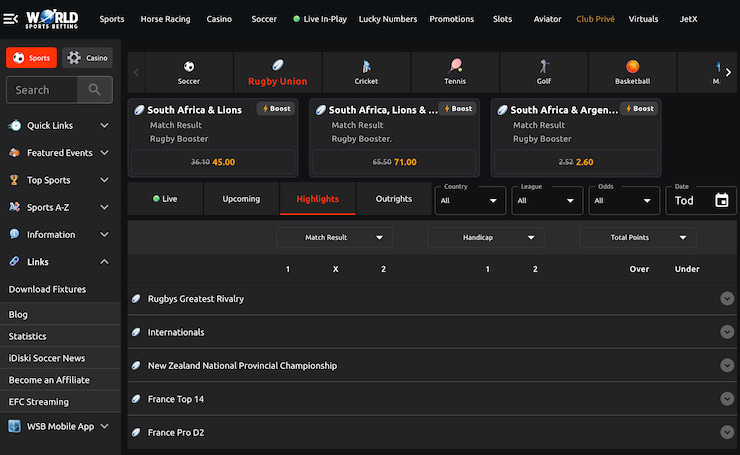740x455 pixels.
Task: Open the Statistics link
Action: tap(27, 336)
